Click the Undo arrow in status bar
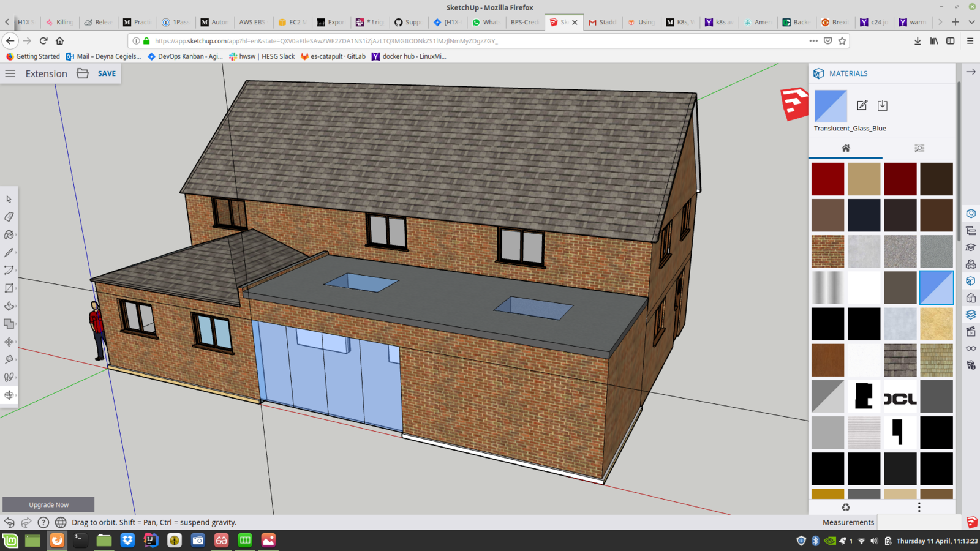The width and height of the screenshot is (980, 551). coord(9,522)
